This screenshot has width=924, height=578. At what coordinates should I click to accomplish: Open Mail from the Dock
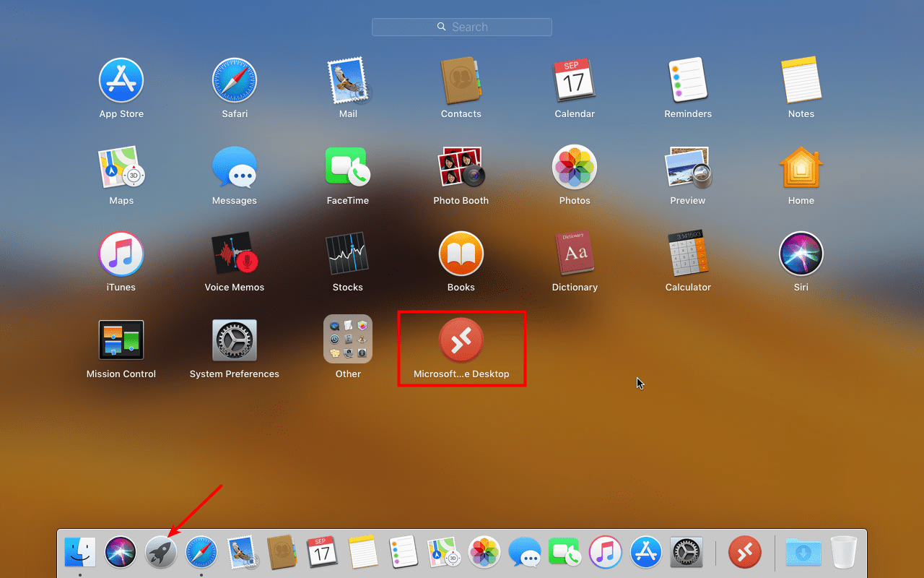243,553
